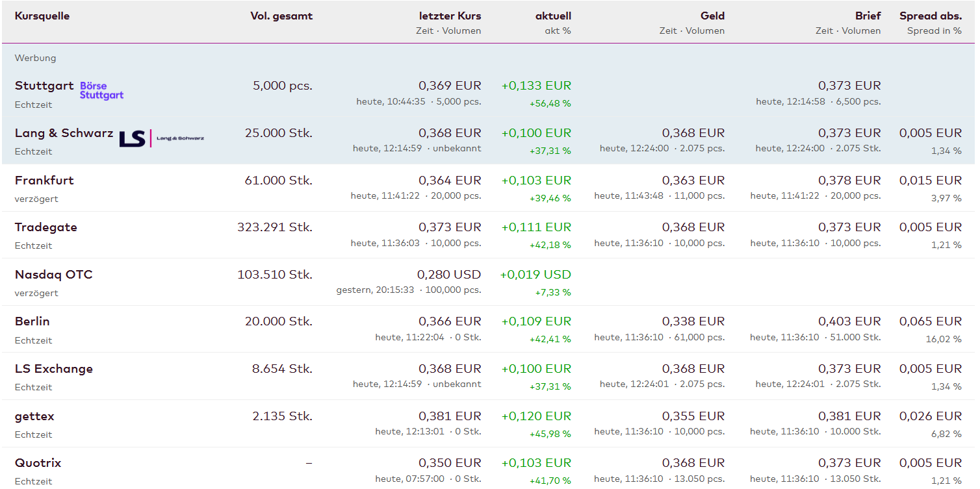Viewport: 980px width, 489px height.
Task: Click the Börse Stuttgart logo
Action: [x=101, y=90]
